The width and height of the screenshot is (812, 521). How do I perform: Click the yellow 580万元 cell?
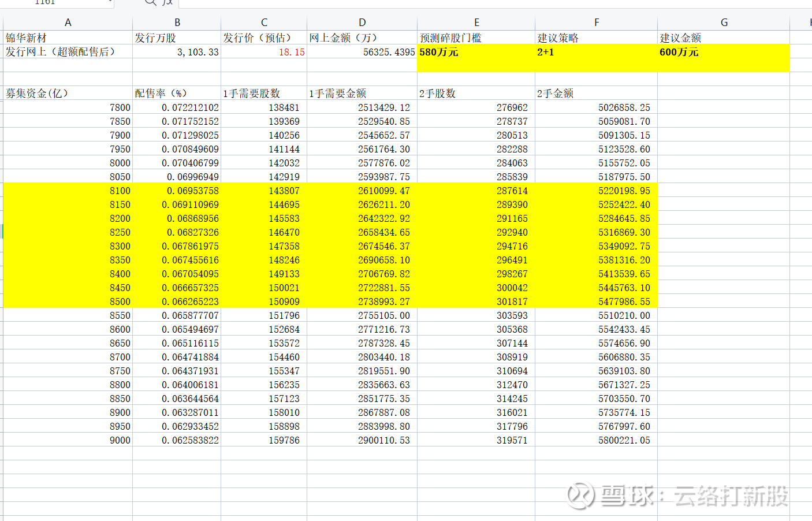point(476,51)
